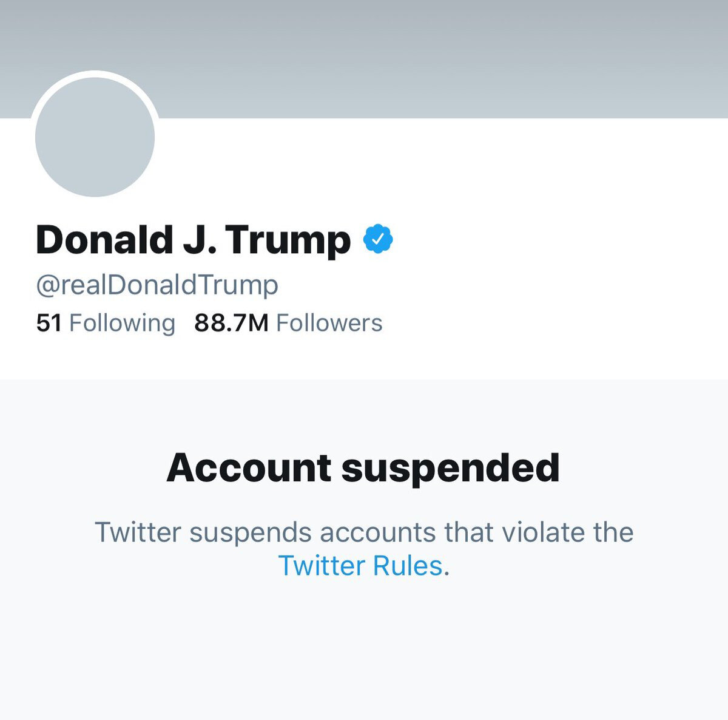Click the word Following
The width and height of the screenshot is (728, 720).
coord(121,322)
